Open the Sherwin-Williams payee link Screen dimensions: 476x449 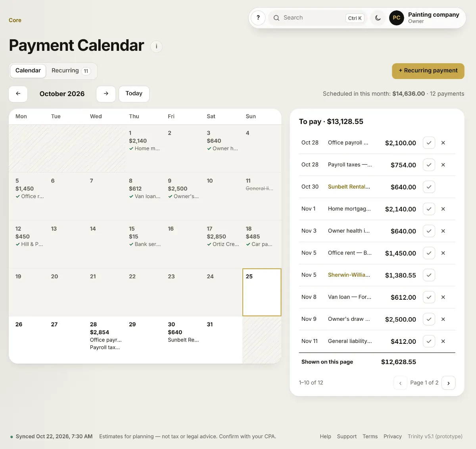[x=349, y=275]
